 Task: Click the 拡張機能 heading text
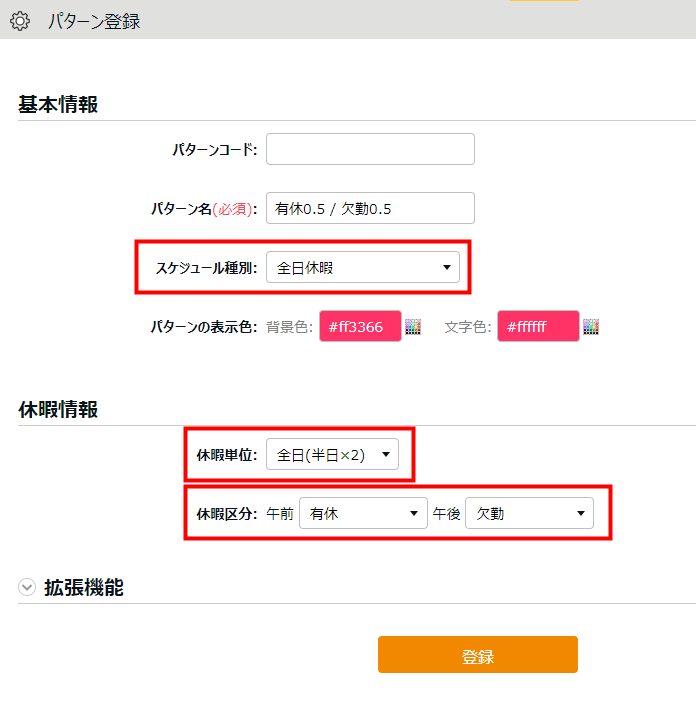coord(84,588)
